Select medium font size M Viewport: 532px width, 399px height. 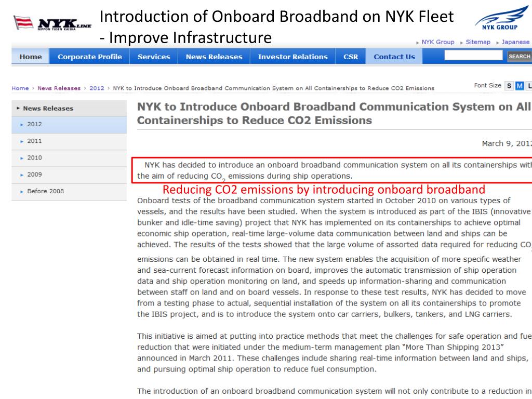[520, 86]
